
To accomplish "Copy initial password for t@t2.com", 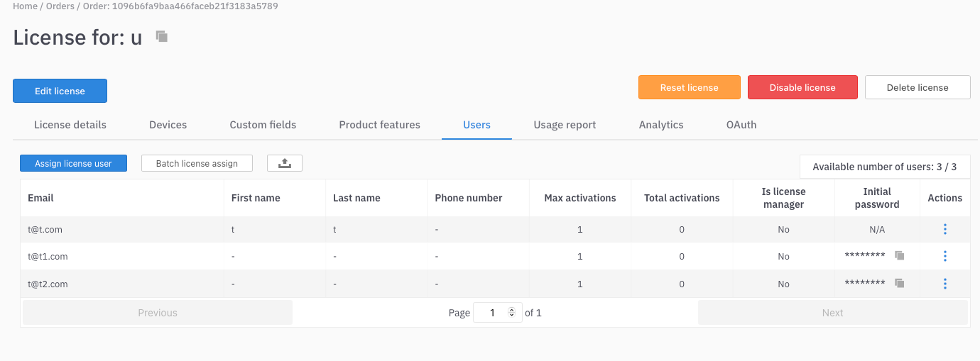I will pyautogui.click(x=899, y=284).
